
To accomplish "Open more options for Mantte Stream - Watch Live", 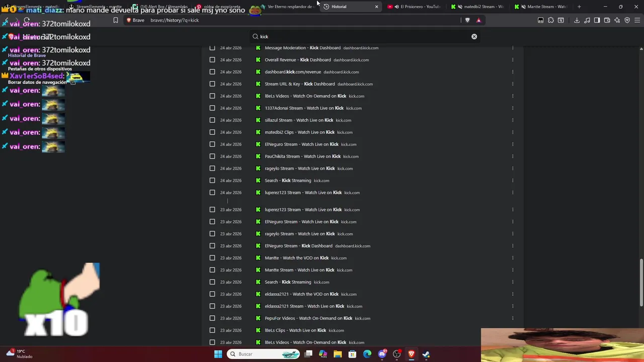I will [512, 270].
